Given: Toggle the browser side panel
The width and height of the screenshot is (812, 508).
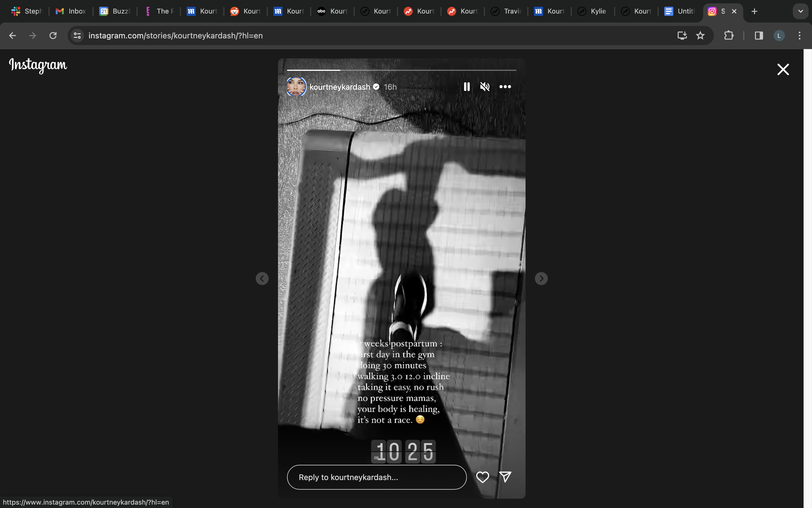Looking at the screenshot, I should [x=759, y=36].
